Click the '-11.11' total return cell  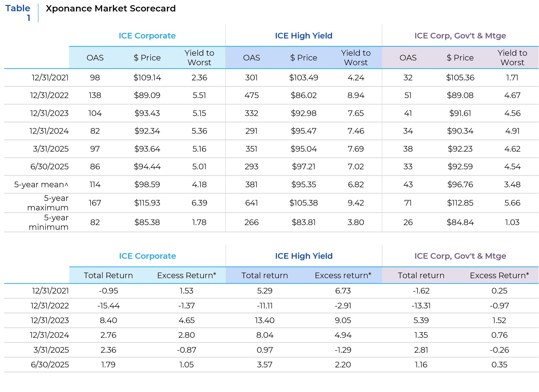[x=265, y=305]
